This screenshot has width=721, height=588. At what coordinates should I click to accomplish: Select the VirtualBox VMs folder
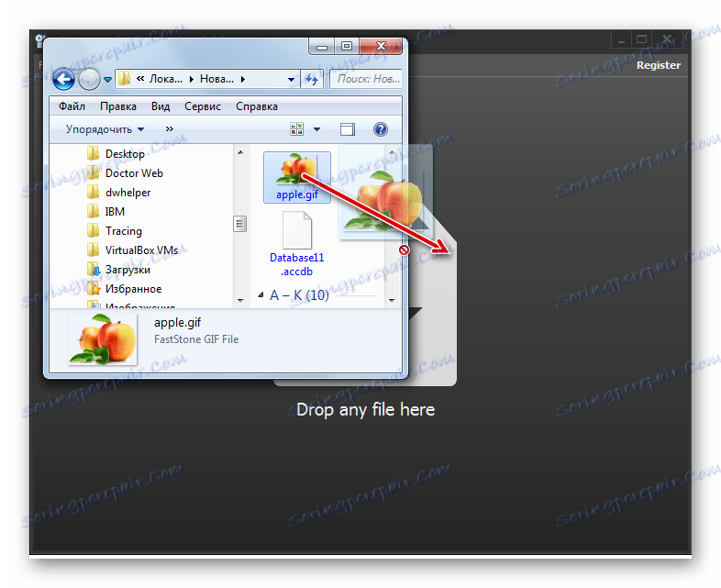click(x=141, y=250)
